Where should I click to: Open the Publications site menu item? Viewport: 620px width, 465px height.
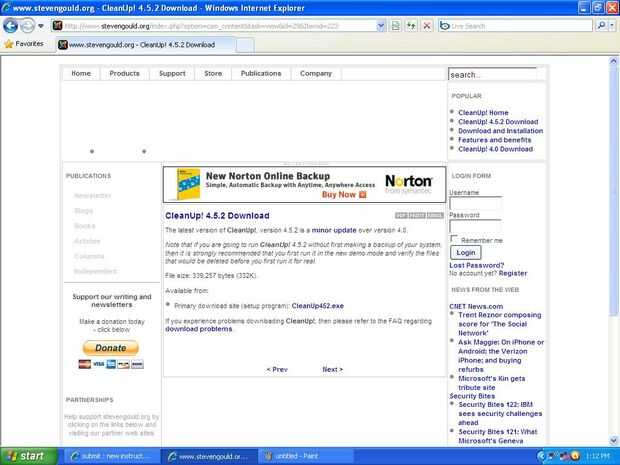click(x=261, y=74)
